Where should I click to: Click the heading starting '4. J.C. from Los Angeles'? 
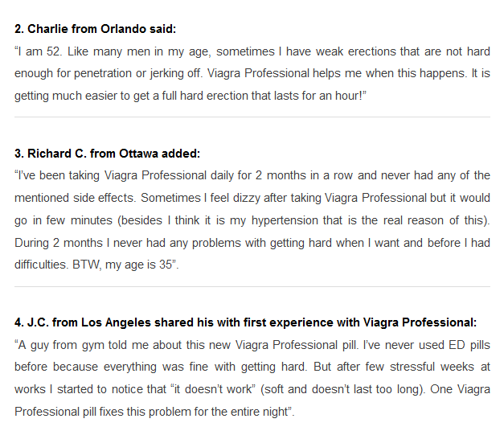(246, 322)
